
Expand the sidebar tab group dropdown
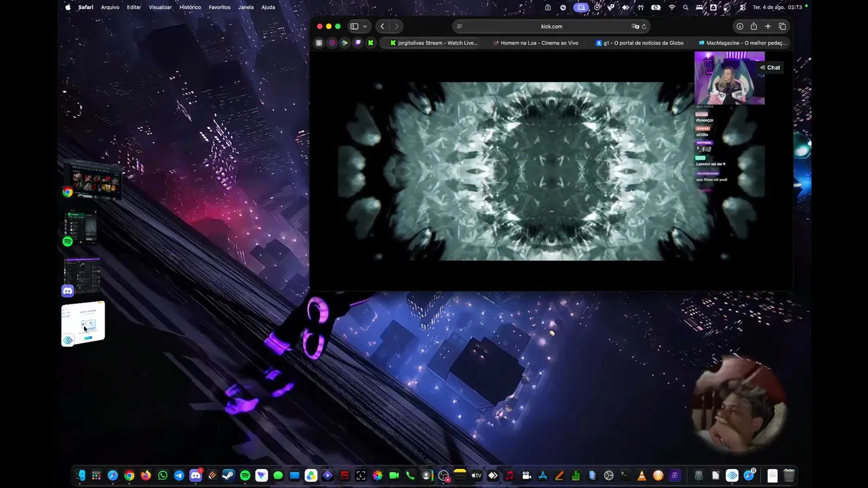365,26
